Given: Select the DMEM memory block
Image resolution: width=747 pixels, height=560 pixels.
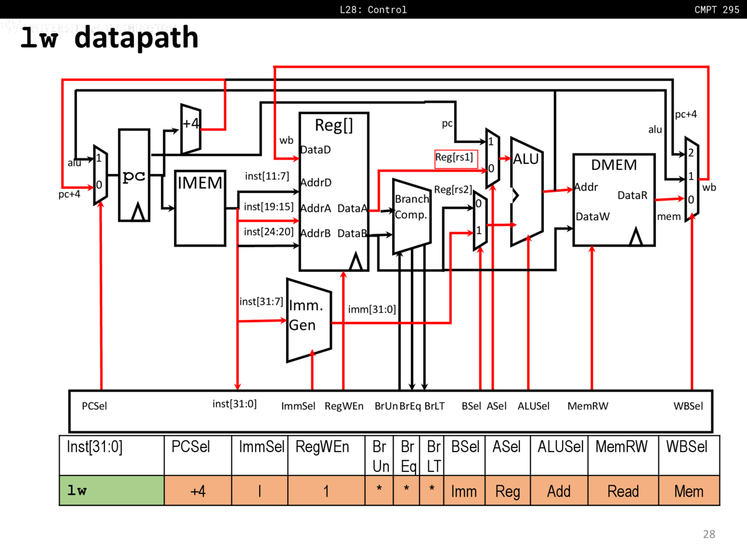Looking at the screenshot, I should (613, 199).
